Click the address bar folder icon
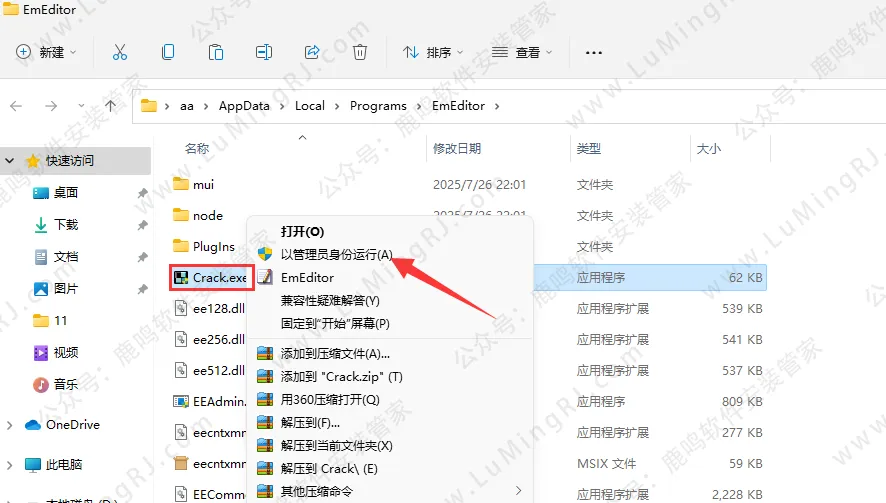 coord(149,106)
